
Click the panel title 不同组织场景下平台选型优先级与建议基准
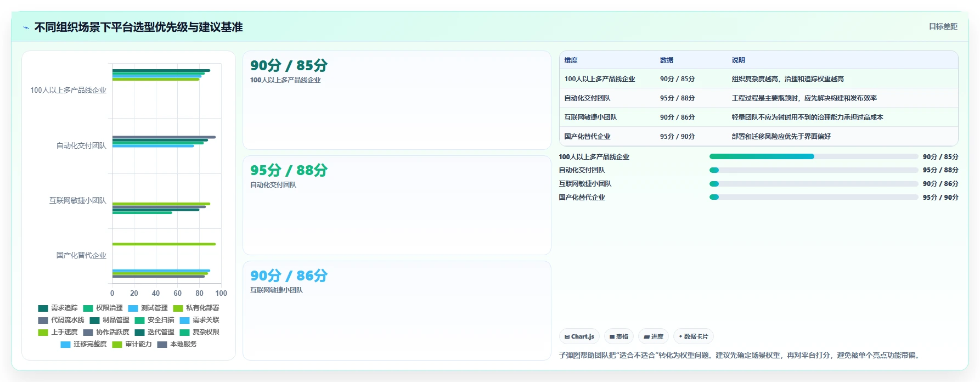[x=138, y=27]
